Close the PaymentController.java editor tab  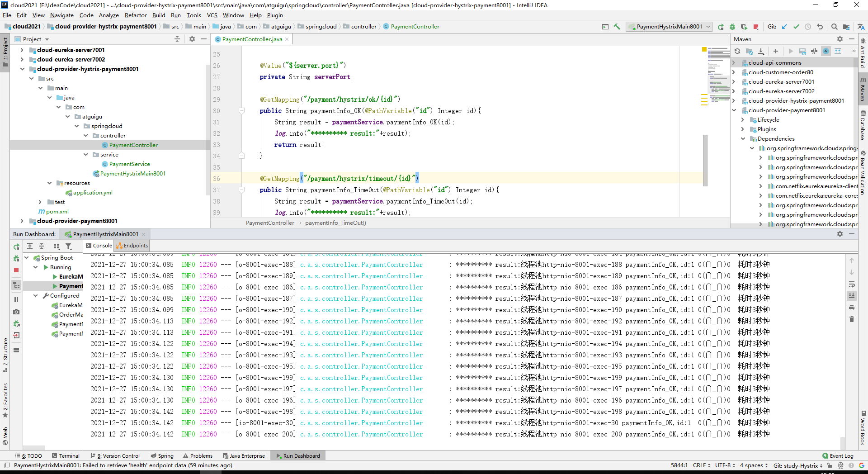(287, 39)
